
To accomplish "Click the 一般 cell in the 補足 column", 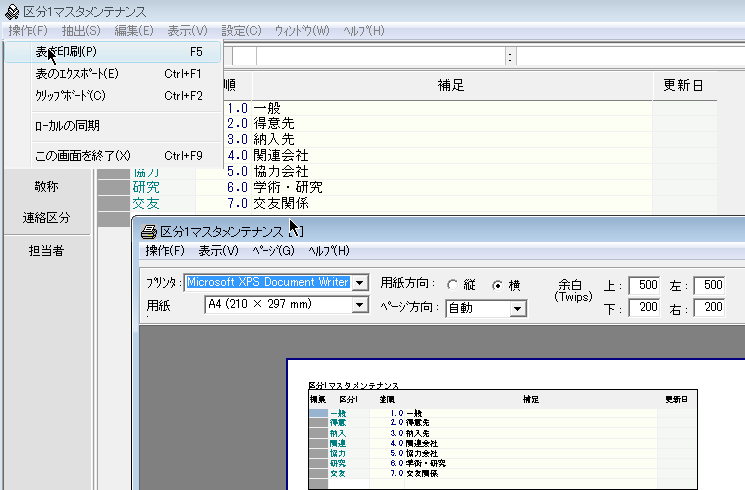I will 452,108.
